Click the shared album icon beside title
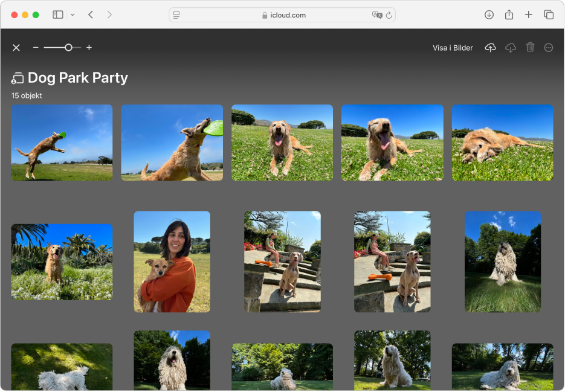The height and width of the screenshot is (392, 565). pos(18,78)
